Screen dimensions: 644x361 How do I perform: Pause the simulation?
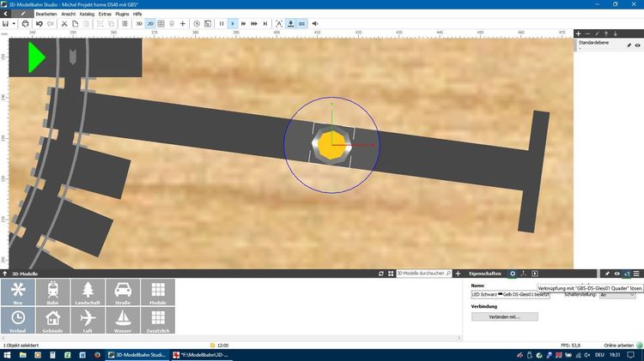(222, 24)
